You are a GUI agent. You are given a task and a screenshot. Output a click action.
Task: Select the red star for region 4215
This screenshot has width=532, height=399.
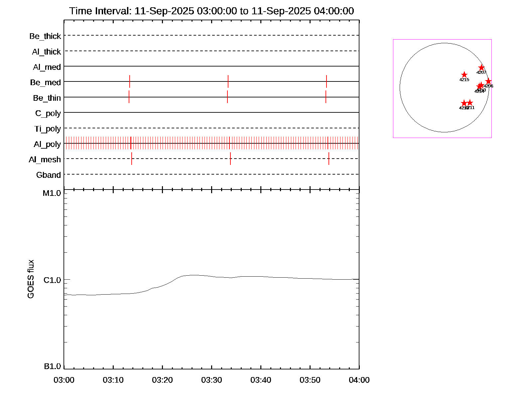464,75
